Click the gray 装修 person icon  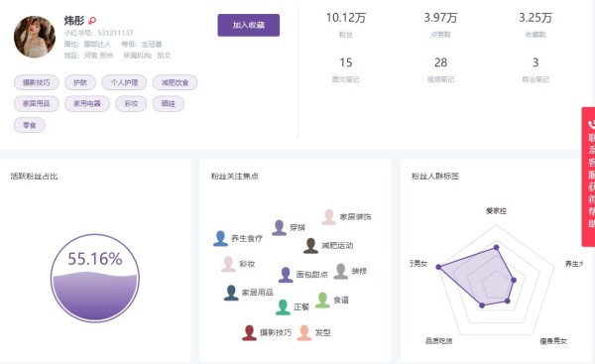[341, 272]
